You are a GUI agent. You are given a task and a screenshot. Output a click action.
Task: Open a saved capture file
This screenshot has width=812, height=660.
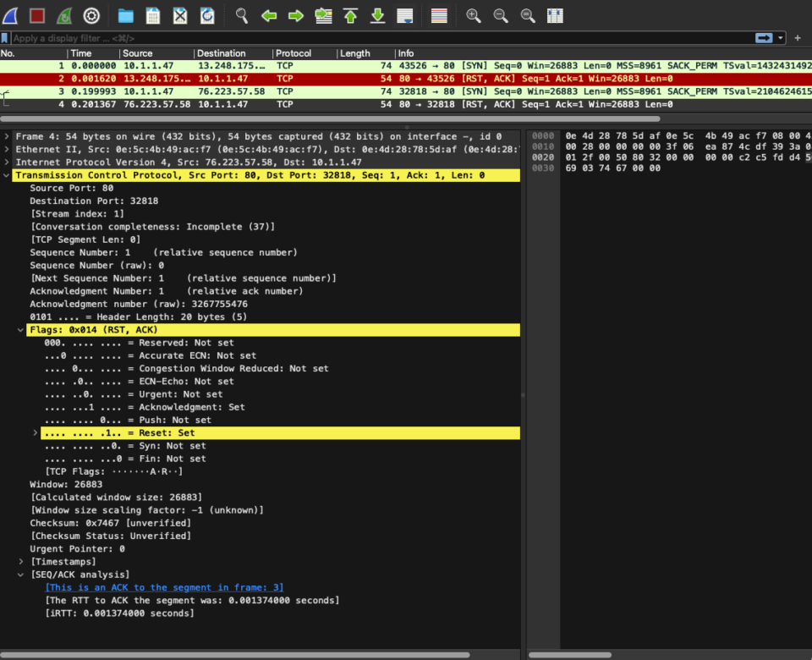124,15
